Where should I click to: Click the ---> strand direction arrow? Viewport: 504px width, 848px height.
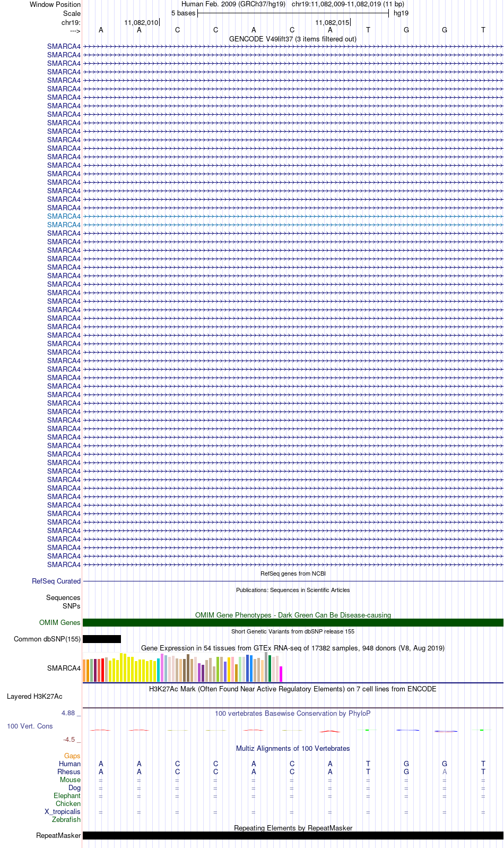(x=75, y=31)
